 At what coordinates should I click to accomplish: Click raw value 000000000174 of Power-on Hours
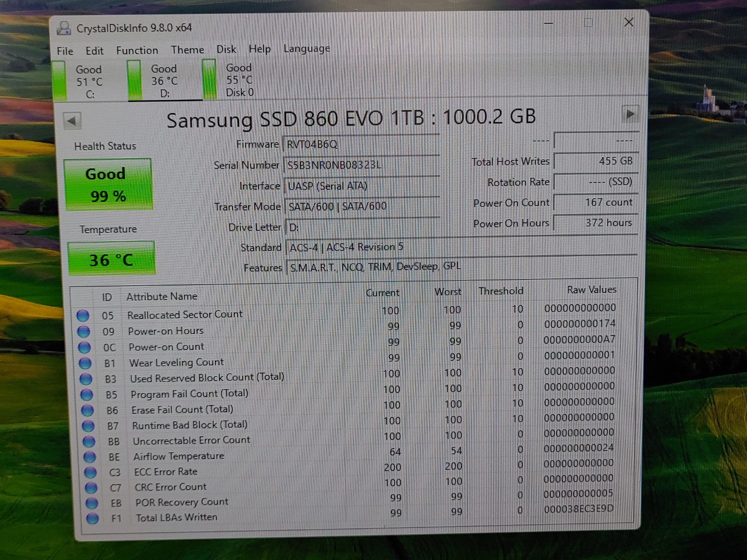pyautogui.click(x=580, y=324)
